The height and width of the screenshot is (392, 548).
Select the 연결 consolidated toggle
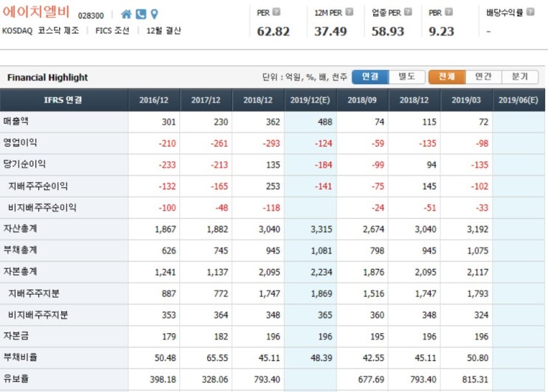coord(370,77)
